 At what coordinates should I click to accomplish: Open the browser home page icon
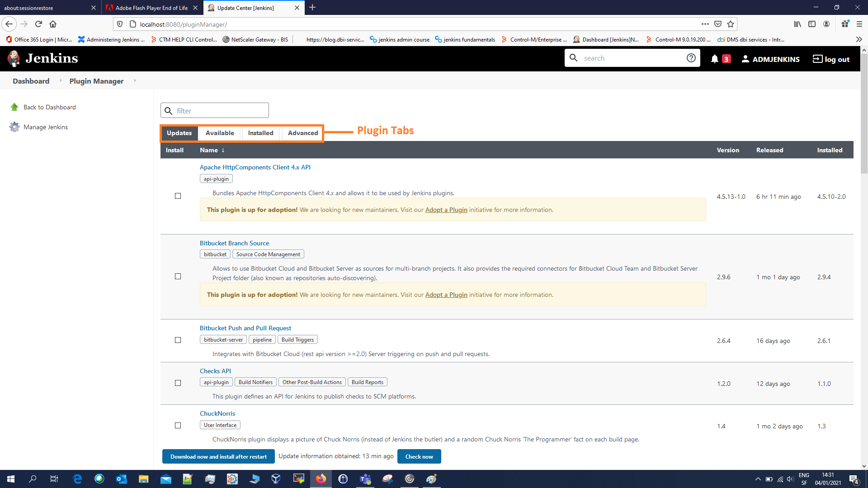[53, 24]
